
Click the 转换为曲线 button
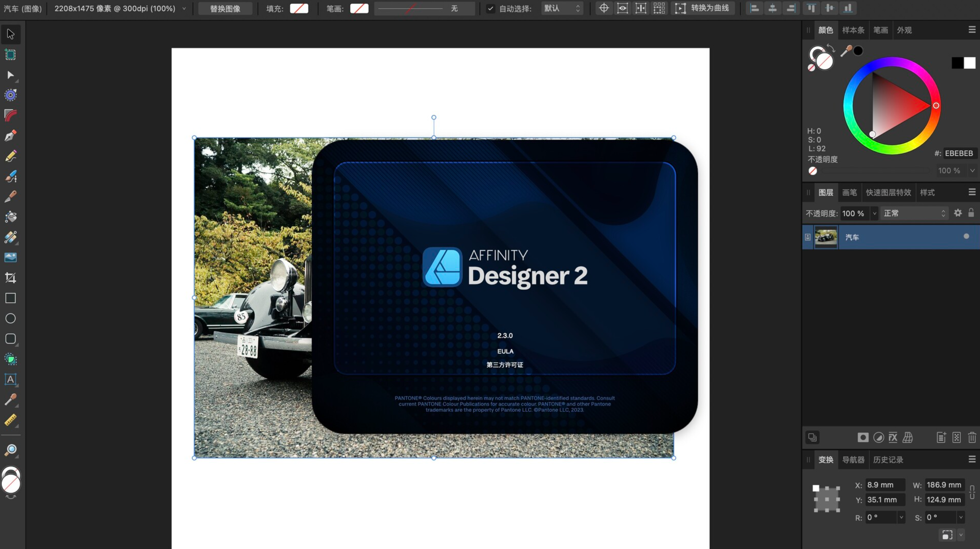click(x=702, y=8)
